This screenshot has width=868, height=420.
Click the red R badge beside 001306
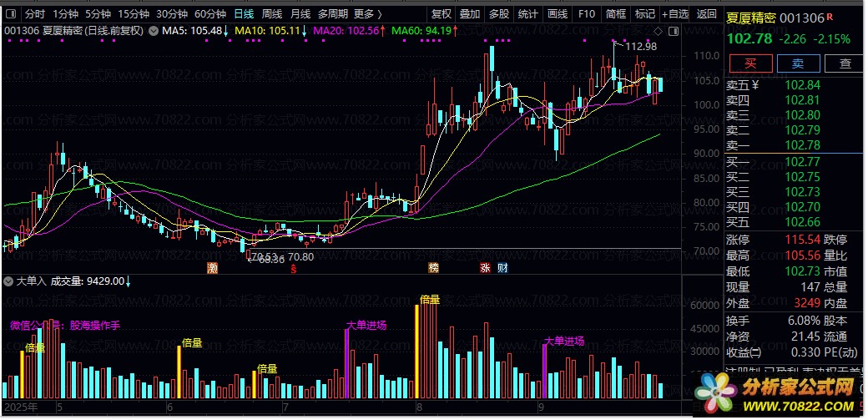(830, 18)
